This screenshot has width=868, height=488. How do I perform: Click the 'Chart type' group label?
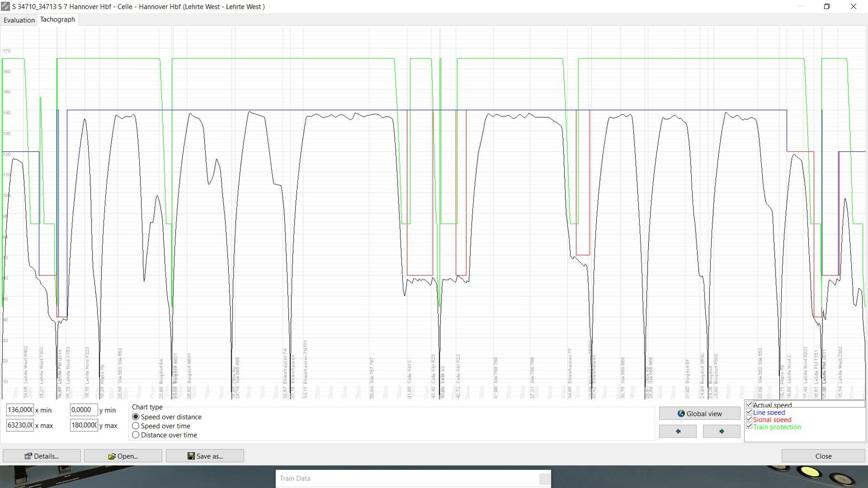pos(147,407)
